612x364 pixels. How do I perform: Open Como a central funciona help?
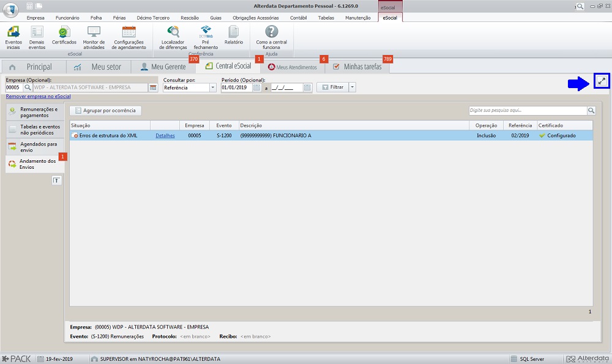[x=272, y=38]
